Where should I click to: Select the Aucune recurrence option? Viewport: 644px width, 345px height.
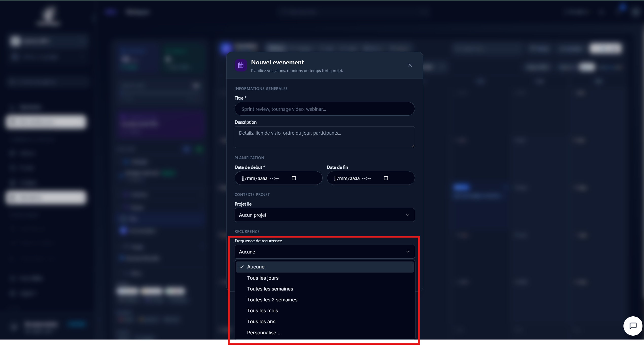[256, 267]
